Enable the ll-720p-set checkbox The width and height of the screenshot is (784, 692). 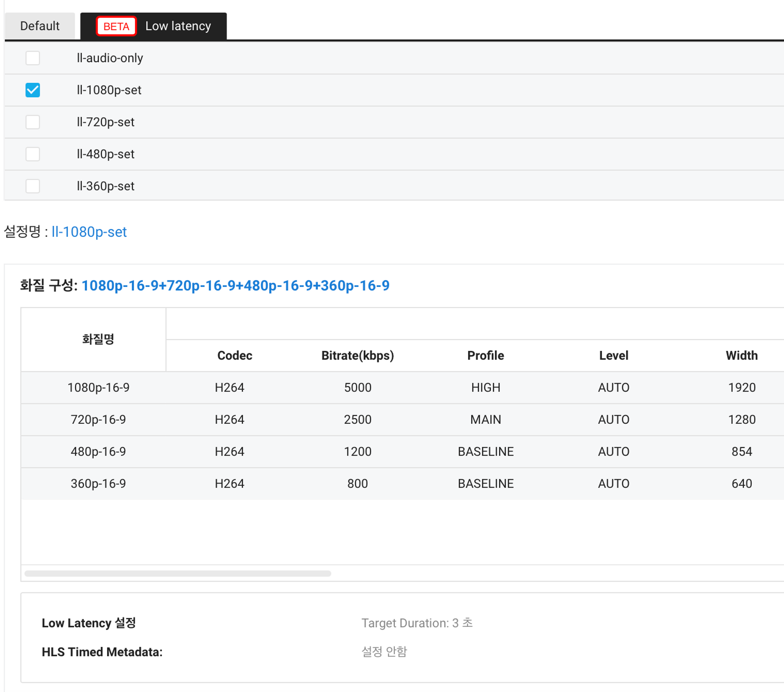[x=33, y=122]
